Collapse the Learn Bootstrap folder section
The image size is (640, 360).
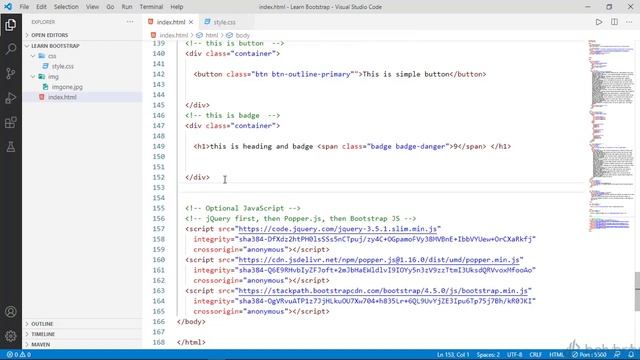coord(55,46)
